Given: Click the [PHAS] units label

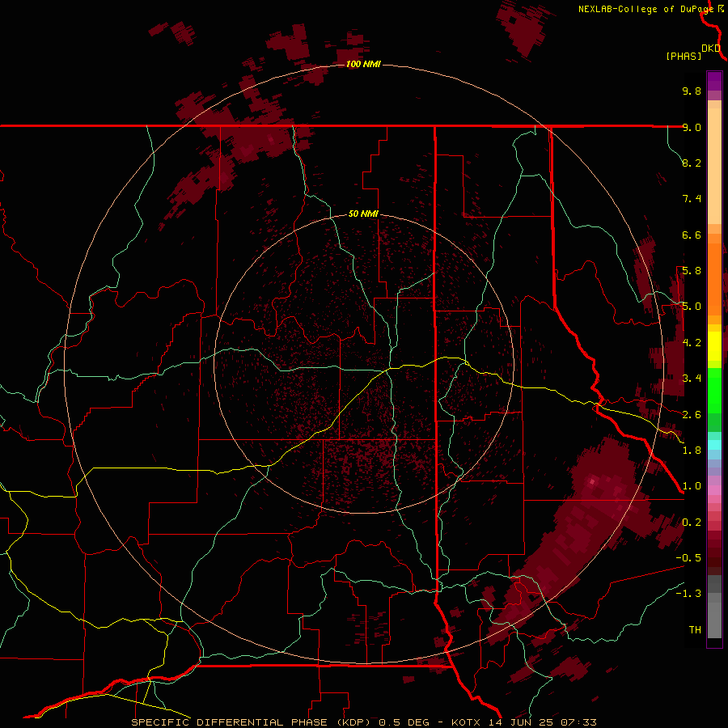Looking at the screenshot, I should pyautogui.click(x=684, y=57).
